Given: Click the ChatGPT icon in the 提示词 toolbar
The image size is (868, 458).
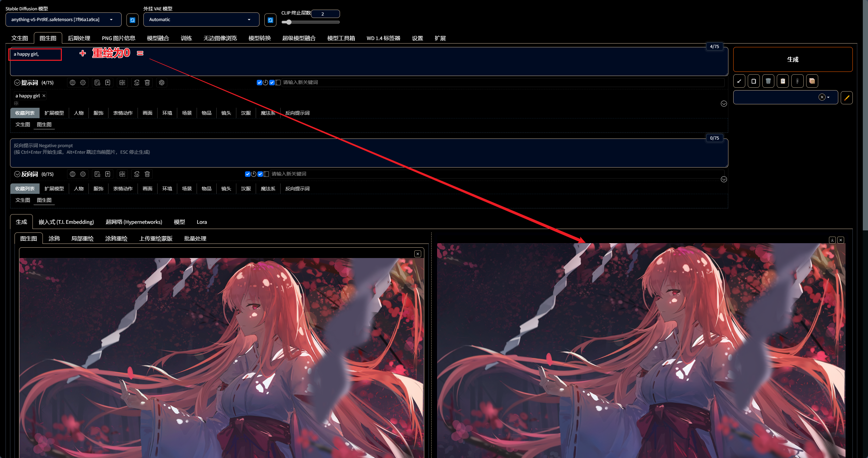Looking at the screenshot, I should click(x=161, y=83).
